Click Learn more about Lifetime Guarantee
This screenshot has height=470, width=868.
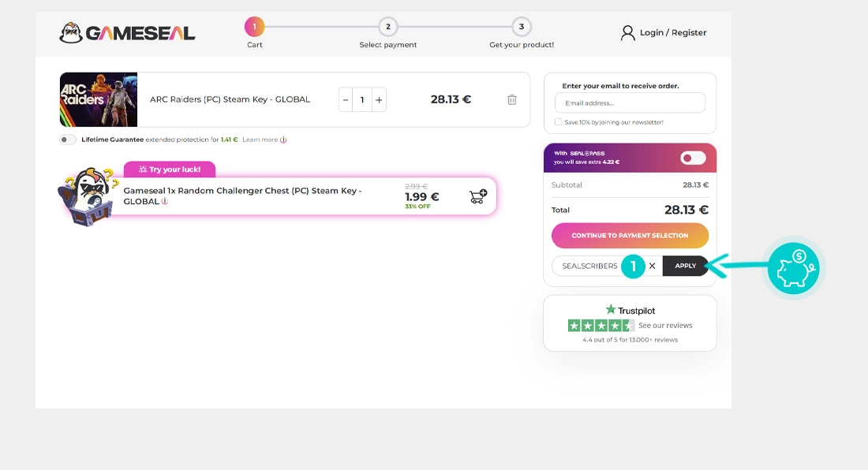pos(260,140)
